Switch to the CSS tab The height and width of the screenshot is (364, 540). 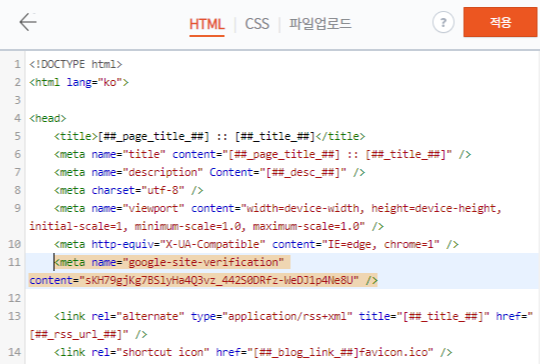[x=257, y=24]
